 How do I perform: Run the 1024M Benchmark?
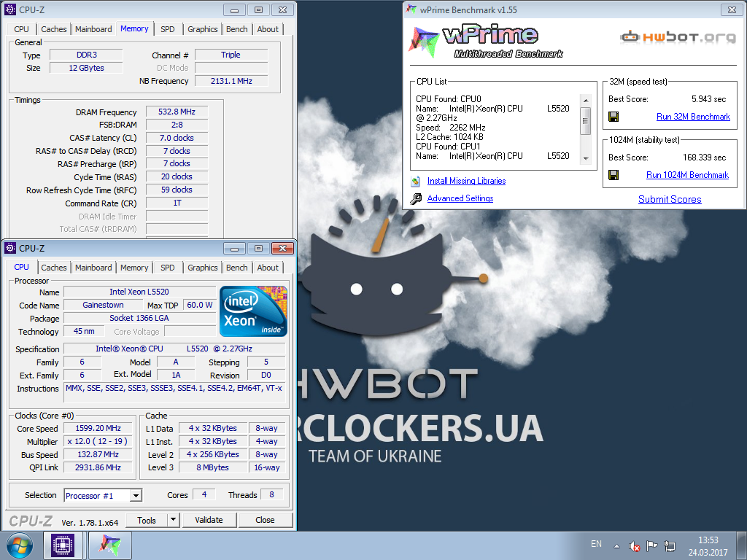click(687, 175)
